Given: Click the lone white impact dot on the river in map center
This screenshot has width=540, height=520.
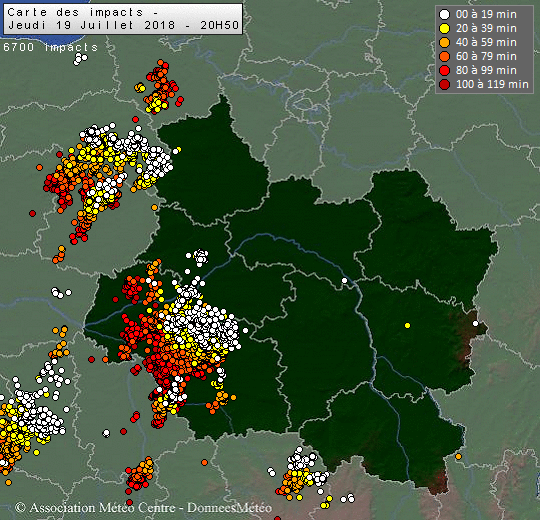Looking at the screenshot, I should point(344,281).
